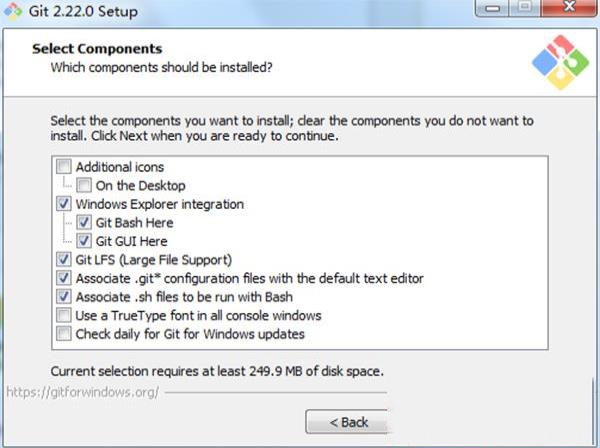Enable TrueType font in all console windows
The height and width of the screenshot is (448, 600).
click(x=65, y=315)
